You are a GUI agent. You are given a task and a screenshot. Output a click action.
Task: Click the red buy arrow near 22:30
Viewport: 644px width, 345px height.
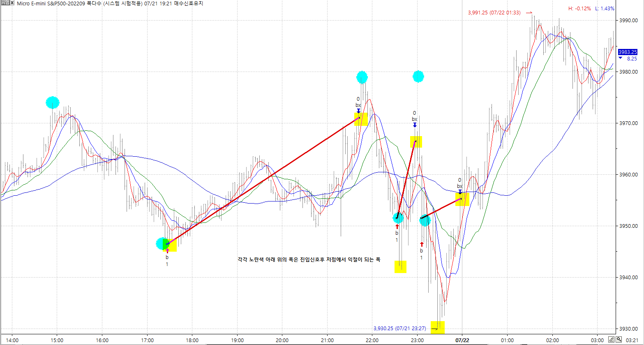pos(397,227)
